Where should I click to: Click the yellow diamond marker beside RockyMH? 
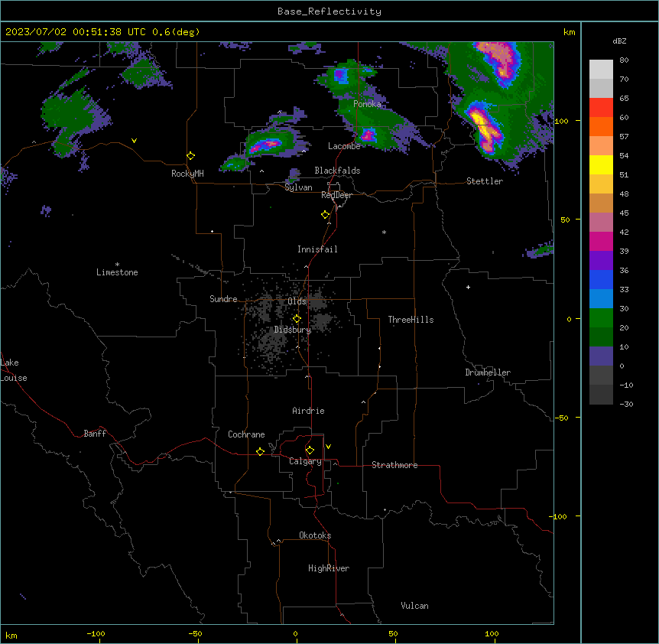191,156
